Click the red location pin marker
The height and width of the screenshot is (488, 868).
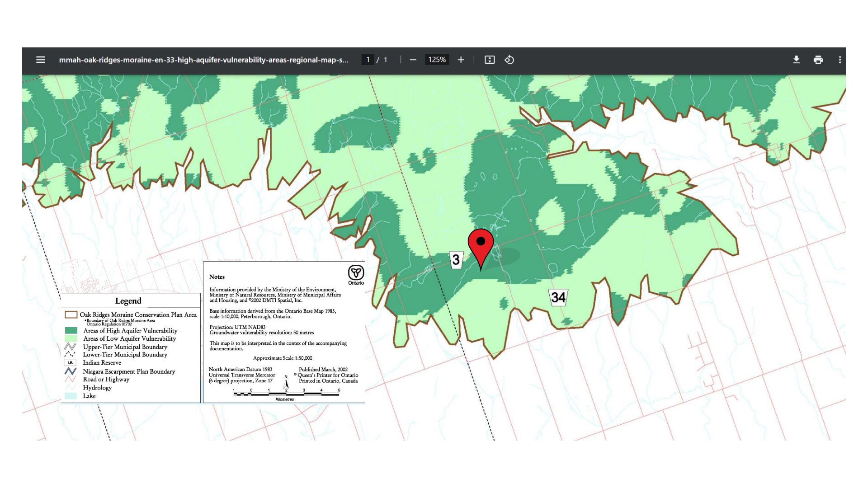pyautogui.click(x=481, y=246)
